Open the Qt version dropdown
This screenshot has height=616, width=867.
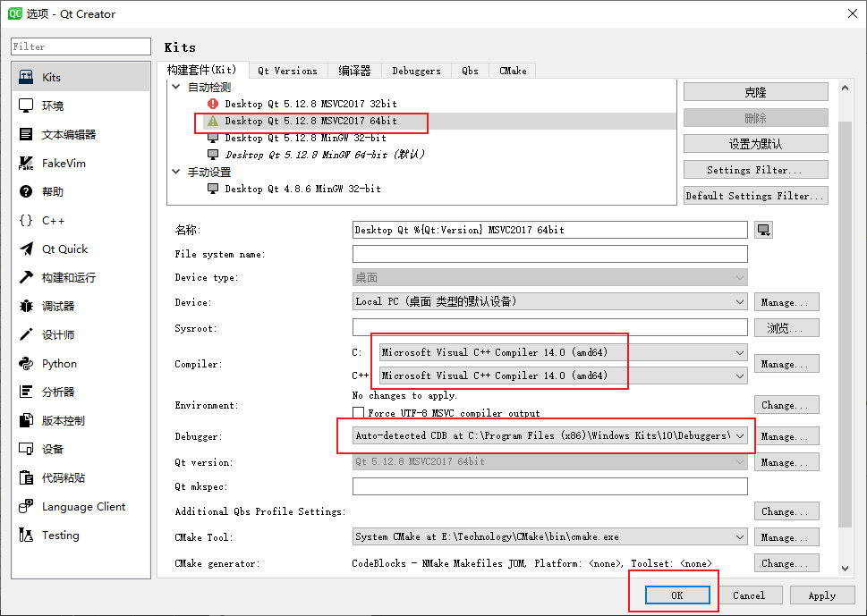click(x=549, y=462)
